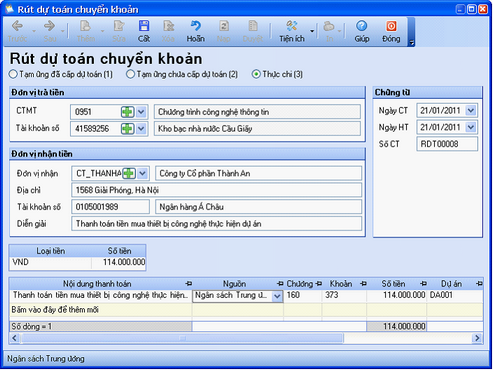The width and height of the screenshot is (493, 370).
Task: Save the record with the Cất icon
Action: [144, 26]
